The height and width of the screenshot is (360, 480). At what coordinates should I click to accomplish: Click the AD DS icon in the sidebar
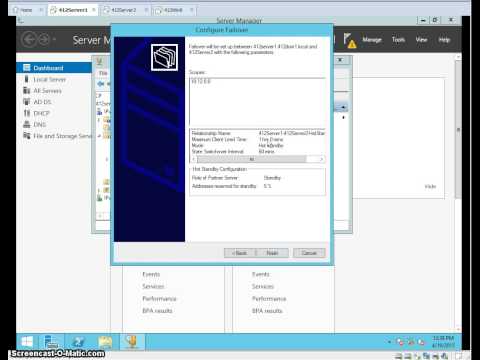tap(27, 102)
